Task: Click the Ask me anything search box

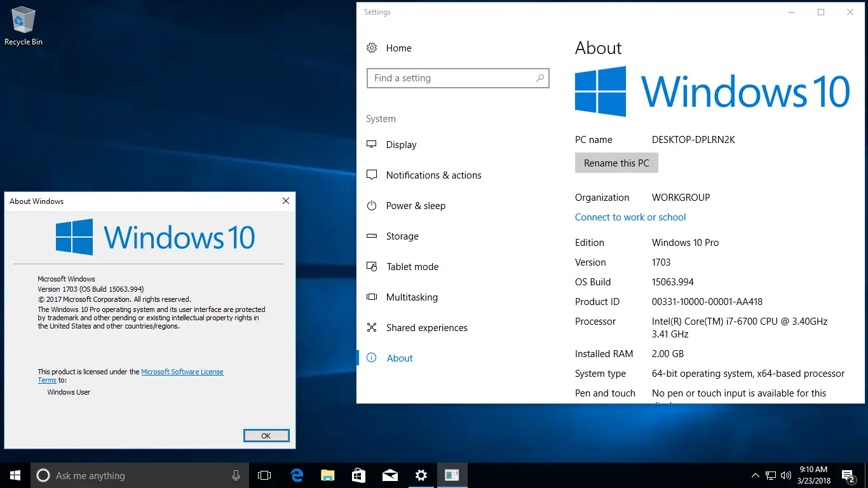Action: 139,475
